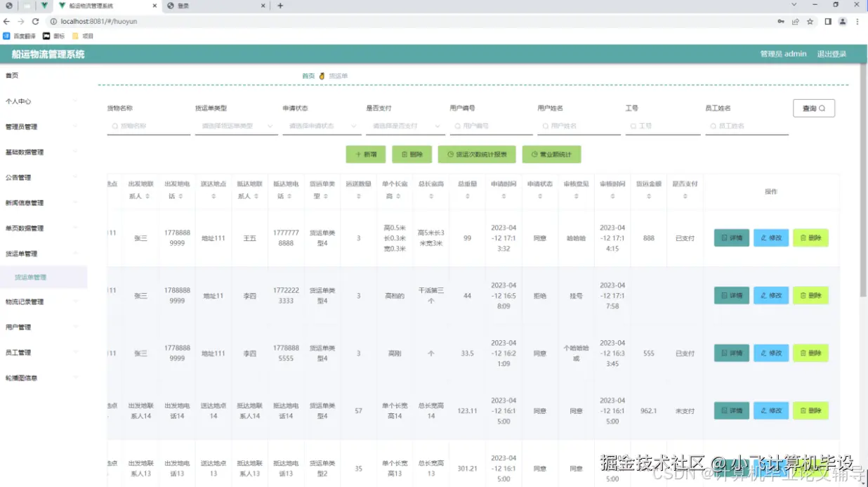Open 货运次数统计报表

click(x=477, y=155)
